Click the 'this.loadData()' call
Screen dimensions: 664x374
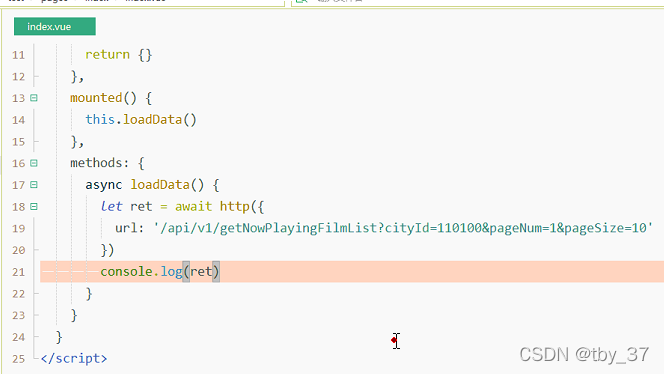[x=141, y=120]
